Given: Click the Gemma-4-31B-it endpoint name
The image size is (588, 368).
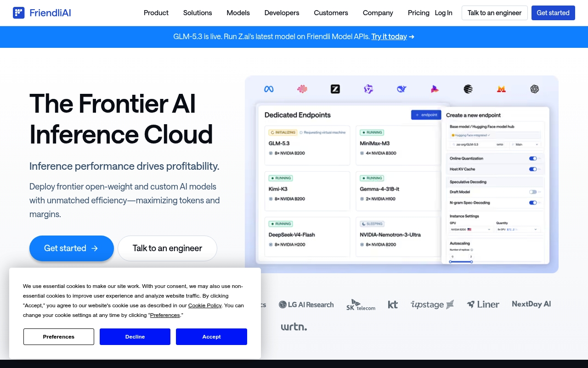Looking at the screenshot, I should [380, 189].
